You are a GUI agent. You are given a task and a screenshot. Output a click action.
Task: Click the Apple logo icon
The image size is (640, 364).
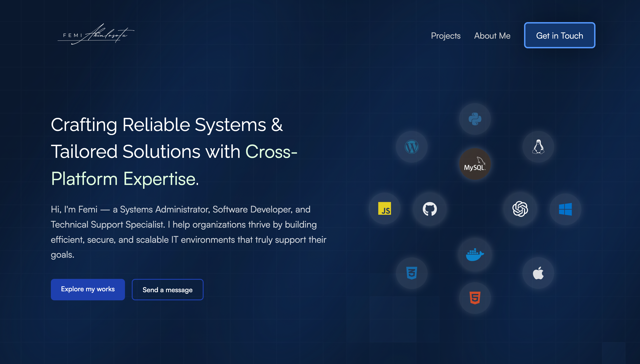[x=538, y=273]
